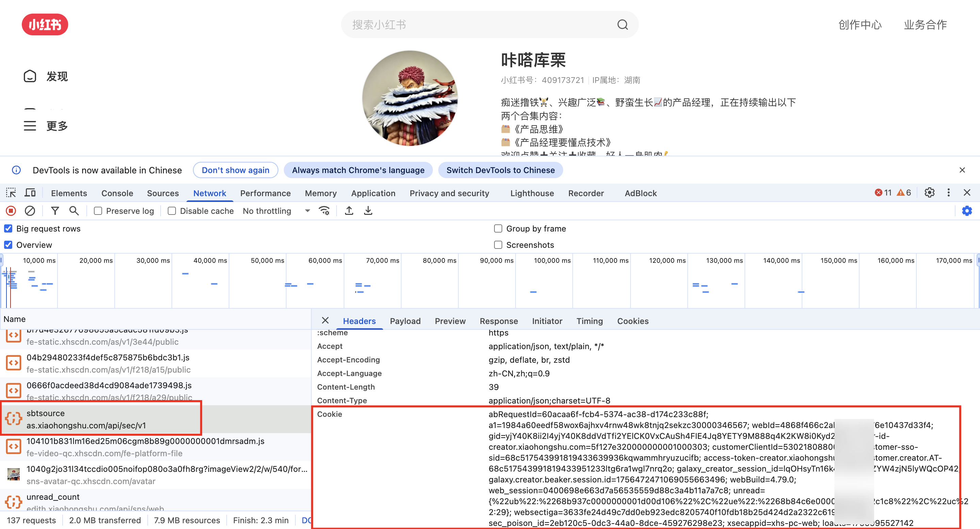The image size is (980, 529).
Task: Open network settings blue gear
Action: click(x=967, y=210)
